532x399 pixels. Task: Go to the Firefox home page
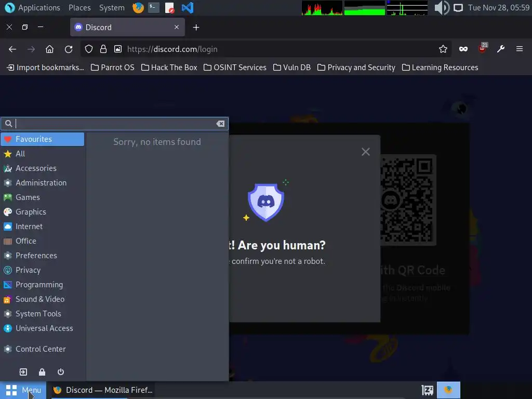pos(49,49)
